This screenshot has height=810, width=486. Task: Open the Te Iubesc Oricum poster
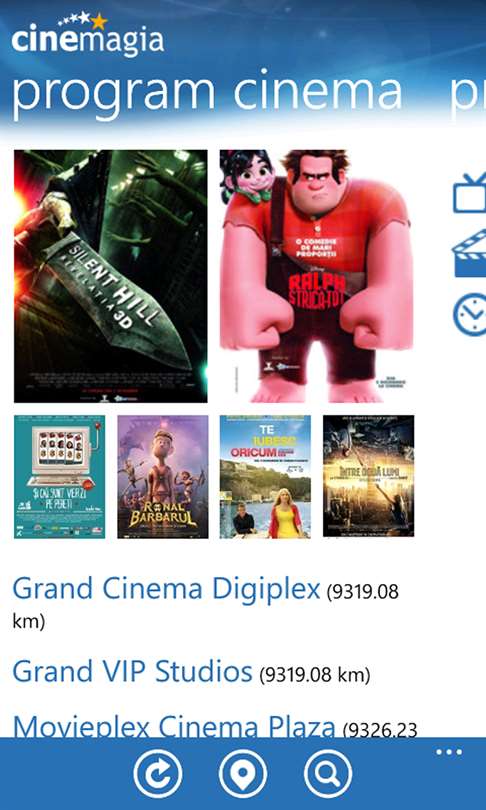tap(265, 476)
